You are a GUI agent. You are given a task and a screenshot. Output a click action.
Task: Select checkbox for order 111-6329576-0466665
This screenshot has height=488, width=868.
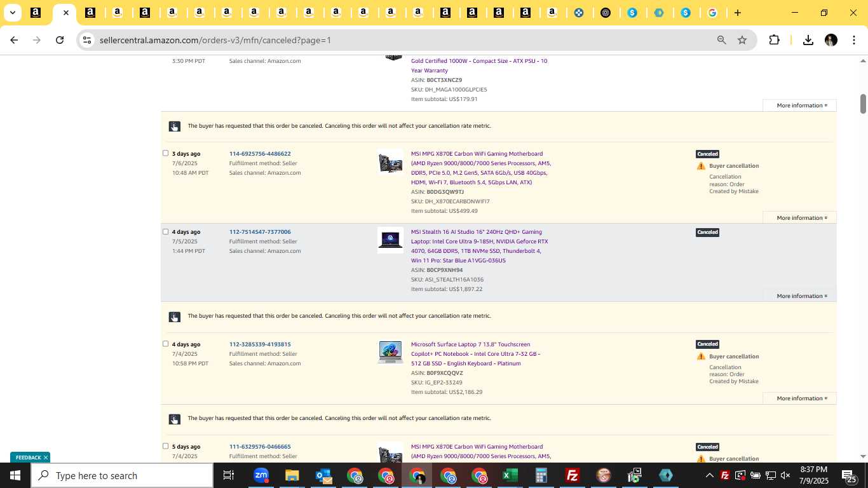(165, 446)
